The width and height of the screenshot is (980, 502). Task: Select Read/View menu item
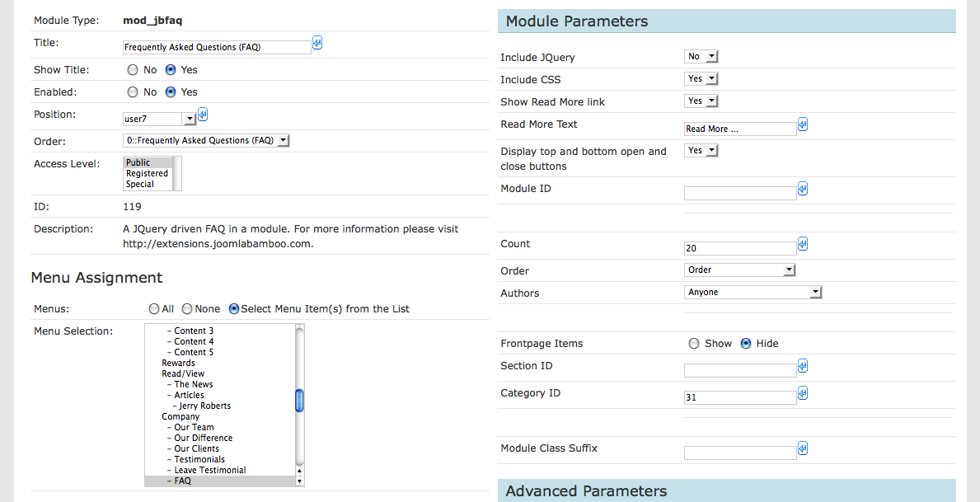click(x=219, y=374)
